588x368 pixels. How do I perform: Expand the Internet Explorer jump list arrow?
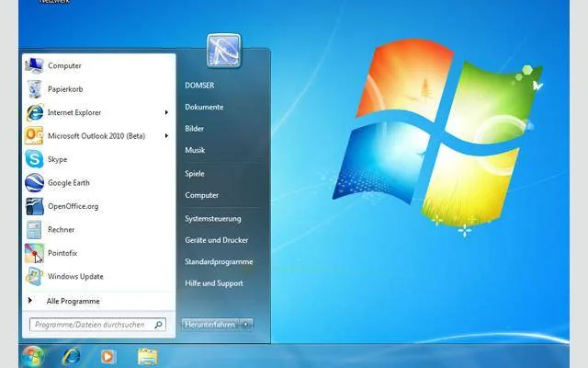pos(166,112)
